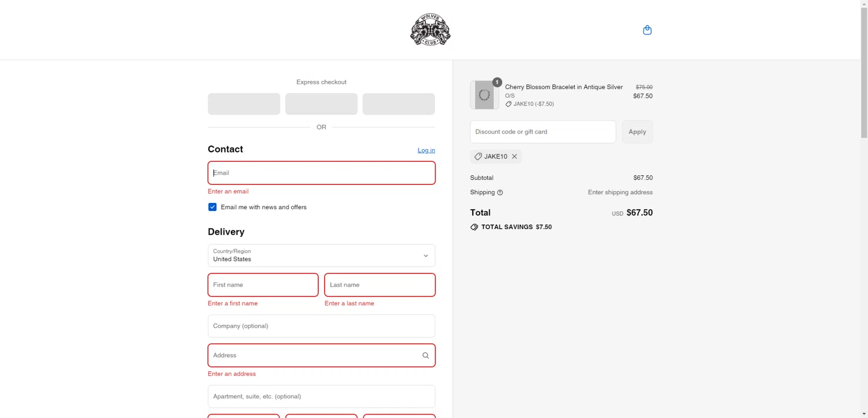
Task: Click the Contact section heading
Action: pyautogui.click(x=225, y=149)
